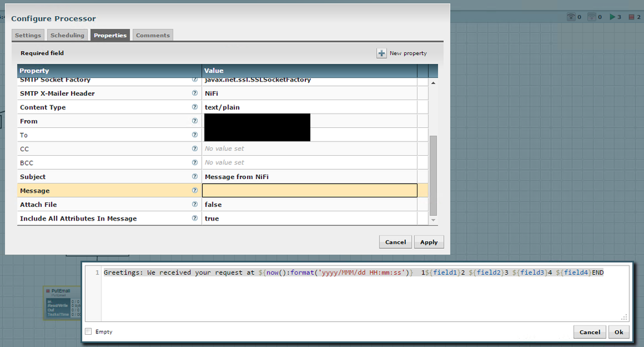Click the running processors count icon
Image resolution: width=644 pixels, height=347 pixels.
coord(612,17)
